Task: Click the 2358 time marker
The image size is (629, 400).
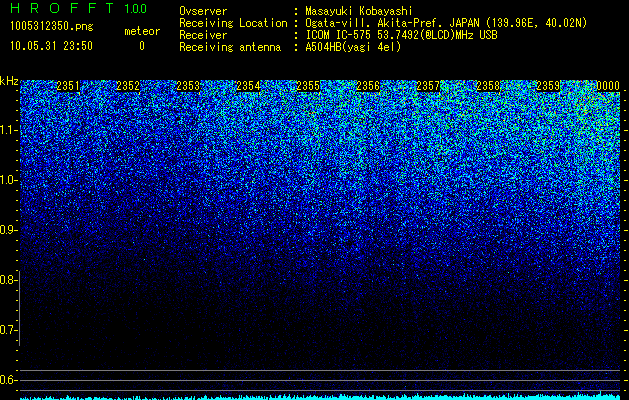Action: point(488,86)
